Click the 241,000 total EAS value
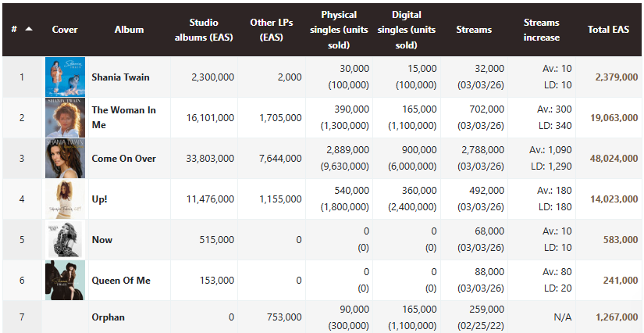This screenshot has width=644, height=333. 621,281
